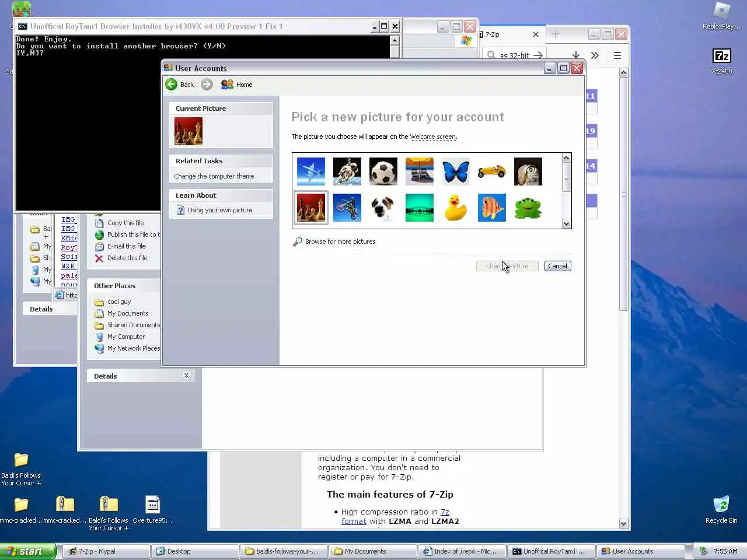This screenshot has width=747, height=560.
Task: Switch to Index of /repo taskbar button
Action: (x=461, y=551)
